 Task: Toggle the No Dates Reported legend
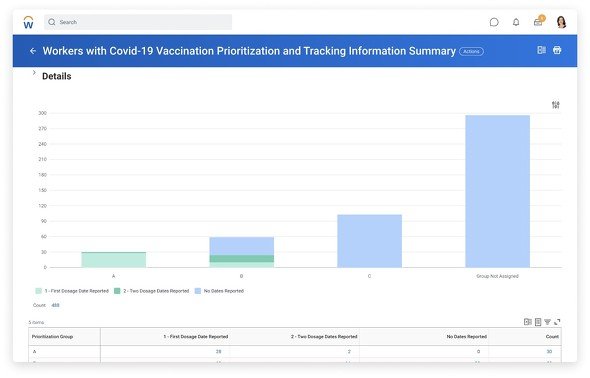219,291
